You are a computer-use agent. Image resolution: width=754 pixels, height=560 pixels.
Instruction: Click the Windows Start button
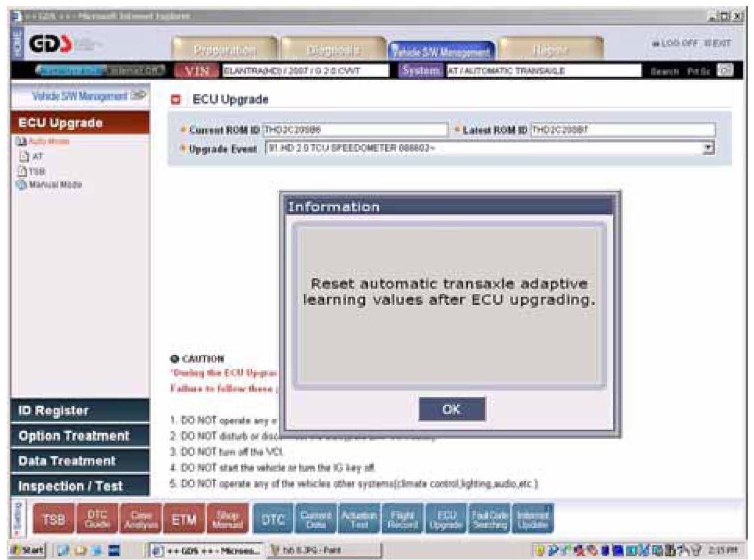tap(29, 550)
